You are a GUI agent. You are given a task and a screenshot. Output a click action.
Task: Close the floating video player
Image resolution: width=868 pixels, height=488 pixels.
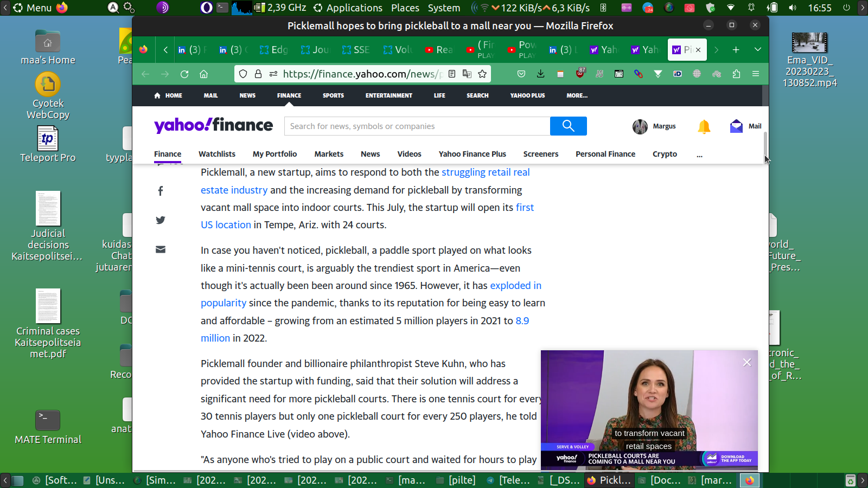747,362
